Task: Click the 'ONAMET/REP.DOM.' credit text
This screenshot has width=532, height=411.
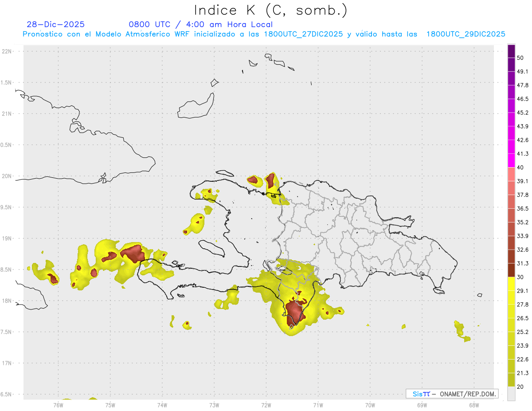Action: tap(467, 394)
